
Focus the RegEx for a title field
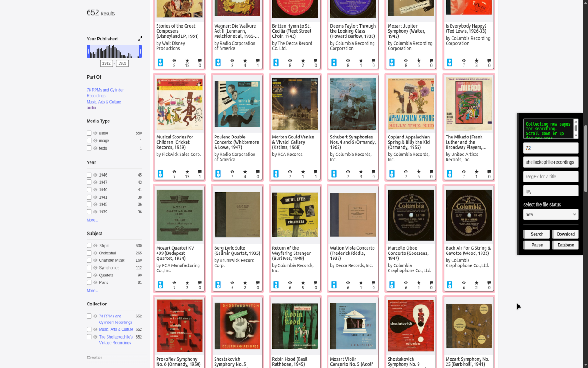pos(551,176)
